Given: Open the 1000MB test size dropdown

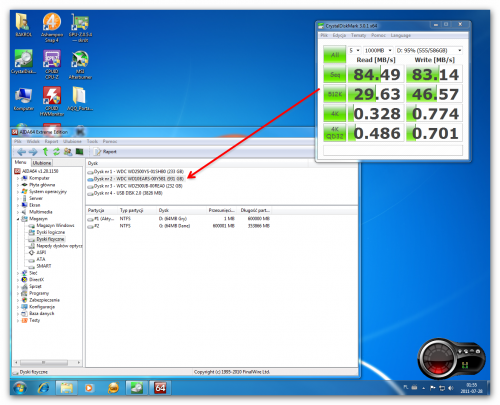Looking at the screenshot, I should [378, 50].
